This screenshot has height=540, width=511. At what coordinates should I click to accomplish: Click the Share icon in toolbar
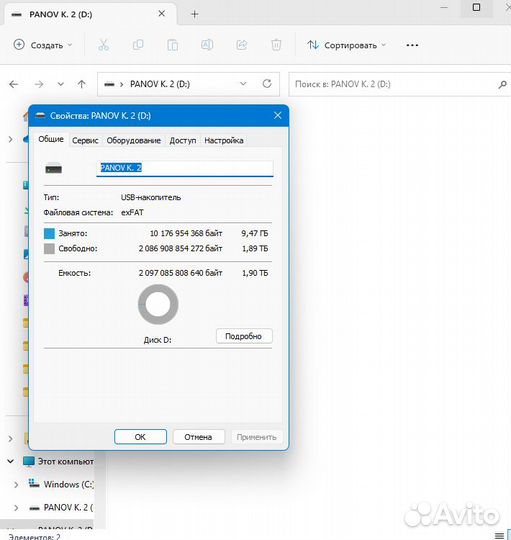point(241,45)
